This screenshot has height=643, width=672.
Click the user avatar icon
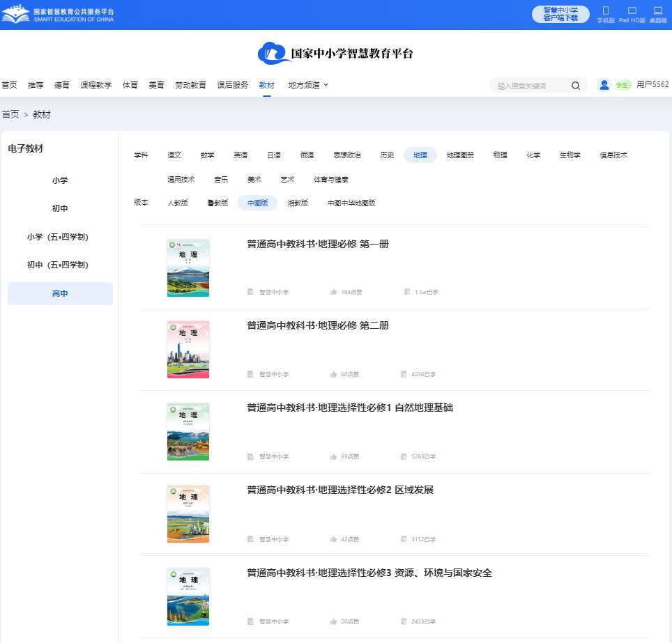click(x=604, y=85)
